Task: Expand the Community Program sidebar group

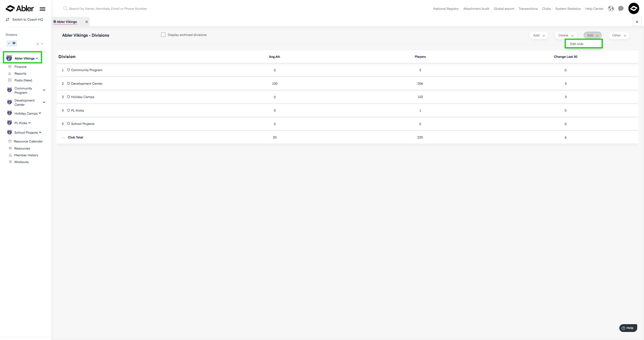Action: pyautogui.click(x=44, y=90)
